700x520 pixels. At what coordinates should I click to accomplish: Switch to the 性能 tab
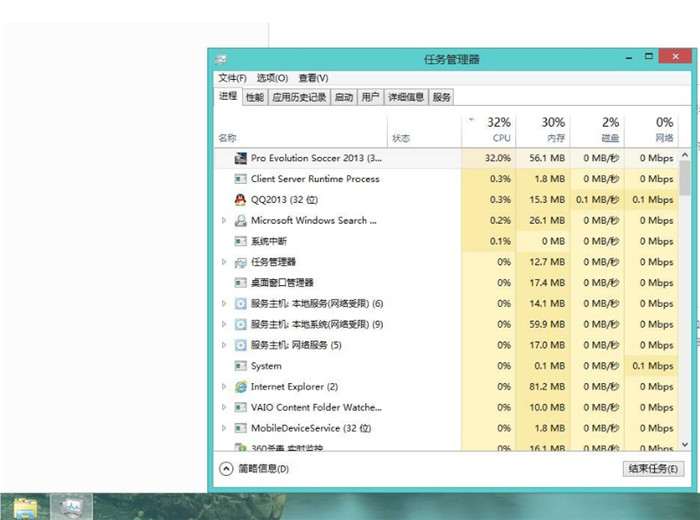[255, 97]
